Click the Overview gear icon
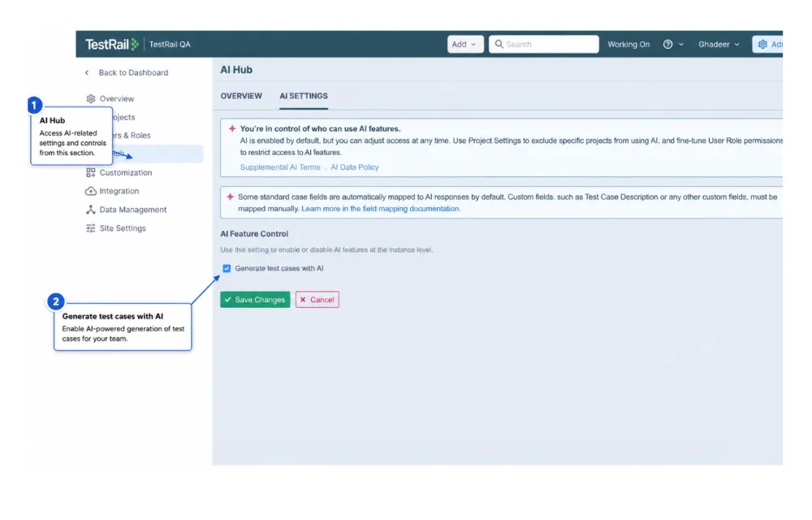812x520 pixels. pos(91,98)
